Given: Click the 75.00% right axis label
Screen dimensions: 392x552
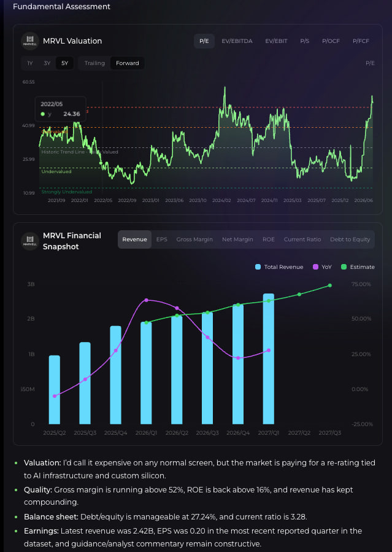Looking at the screenshot, I should point(361,284).
